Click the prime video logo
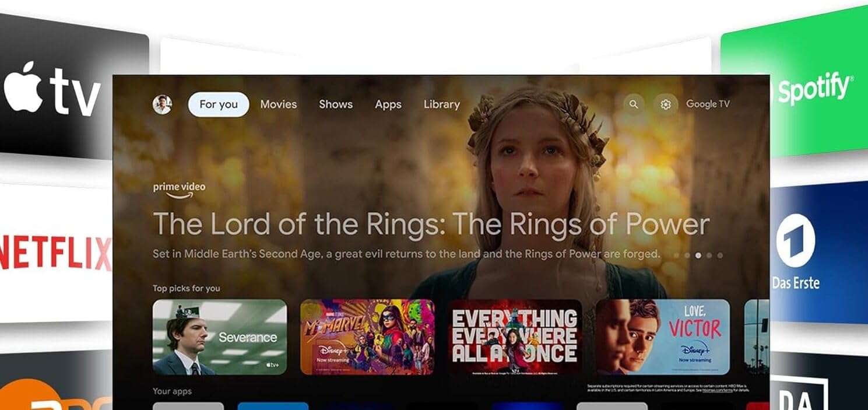868x410 pixels. tap(179, 190)
